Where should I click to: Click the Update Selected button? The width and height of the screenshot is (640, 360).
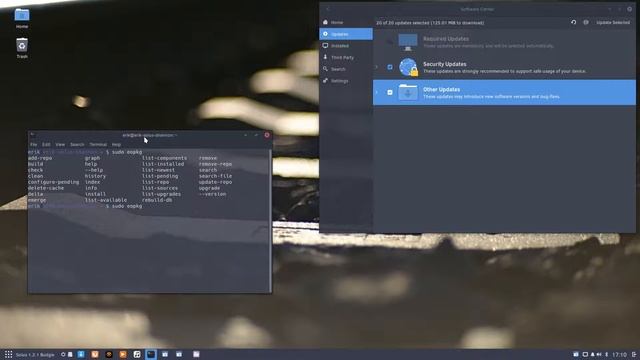coord(613,22)
